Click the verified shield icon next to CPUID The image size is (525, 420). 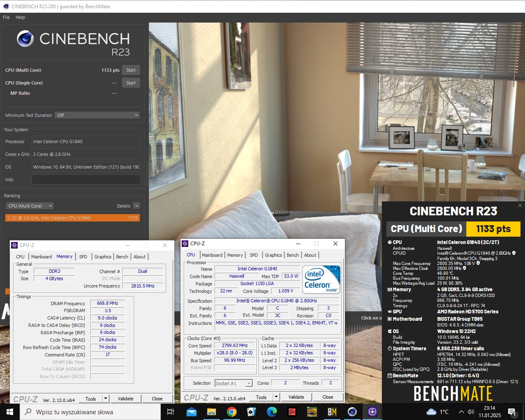point(514,253)
